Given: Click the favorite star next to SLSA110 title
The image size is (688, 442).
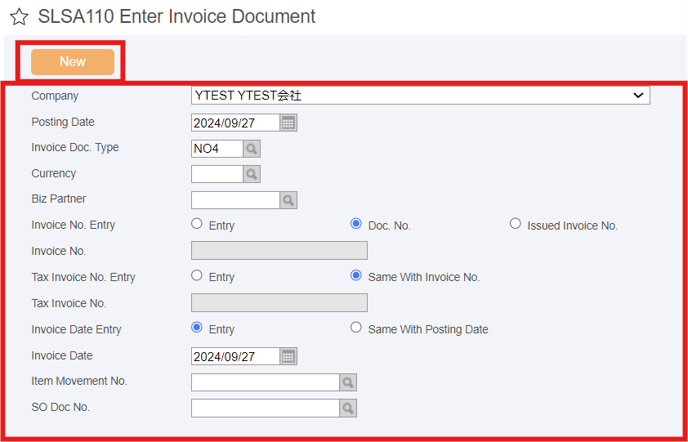Looking at the screenshot, I should (x=19, y=18).
